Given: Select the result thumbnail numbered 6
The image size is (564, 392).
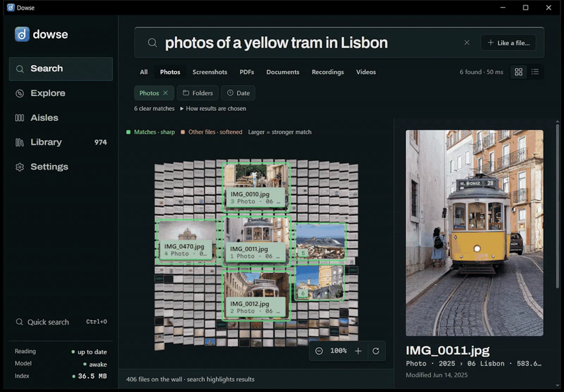Looking at the screenshot, I should (x=319, y=282).
